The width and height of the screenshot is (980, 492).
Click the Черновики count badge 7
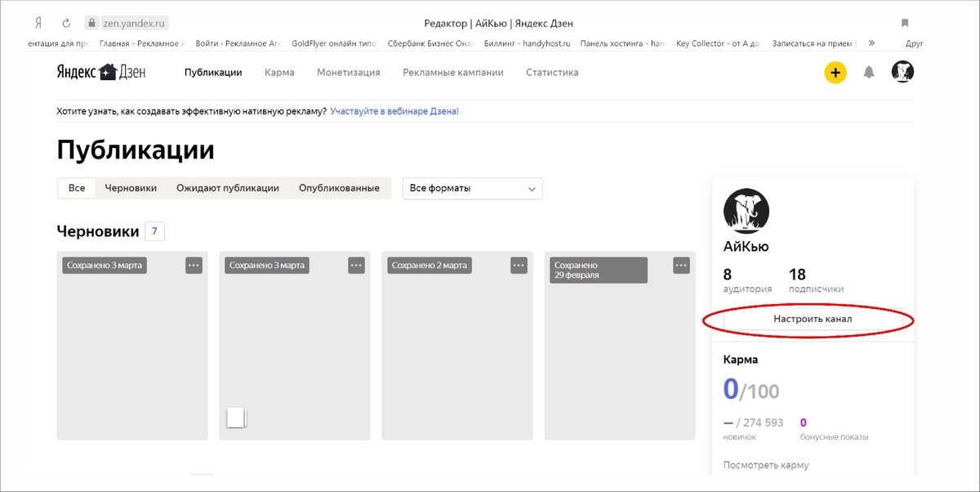[155, 231]
